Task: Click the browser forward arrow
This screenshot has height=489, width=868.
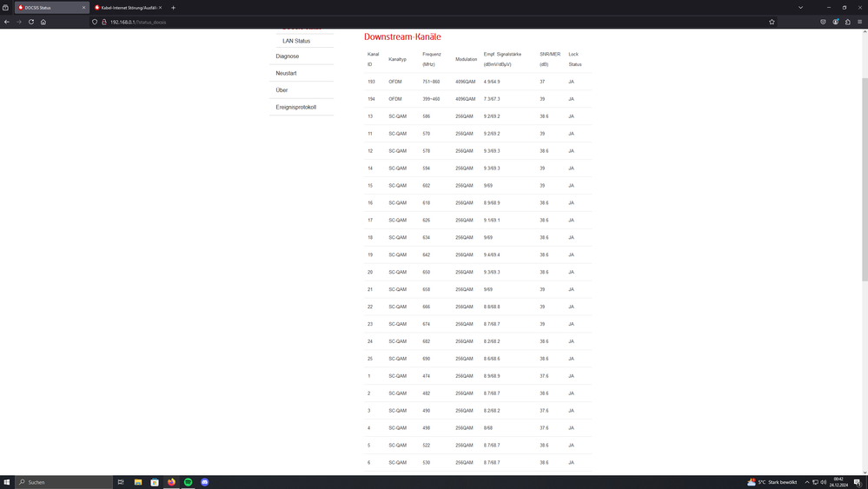Action: click(19, 22)
